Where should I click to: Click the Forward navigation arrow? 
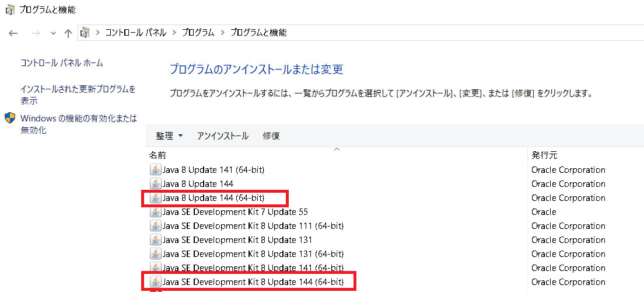[x=36, y=33]
